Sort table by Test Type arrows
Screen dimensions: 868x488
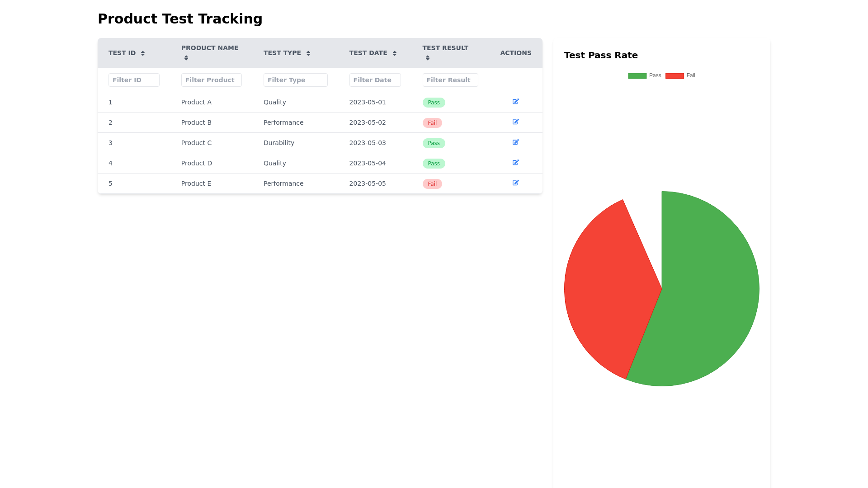coord(308,53)
